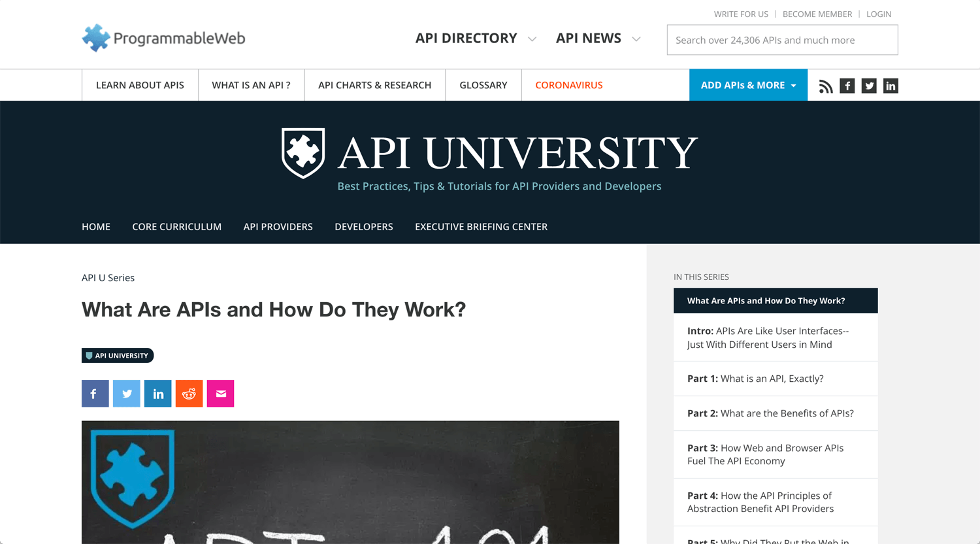
Task: Click the API U Series link
Action: (x=108, y=278)
